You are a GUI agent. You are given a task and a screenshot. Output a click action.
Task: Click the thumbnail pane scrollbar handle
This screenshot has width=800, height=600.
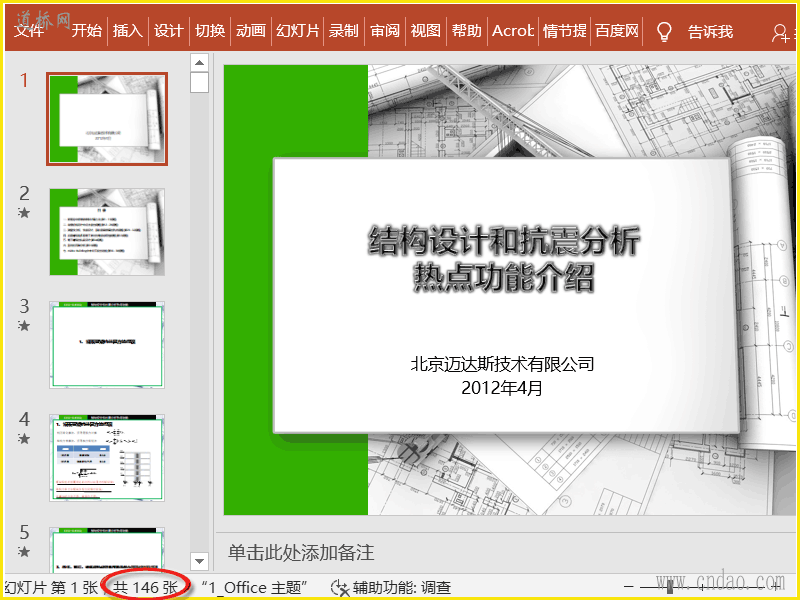point(199,82)
